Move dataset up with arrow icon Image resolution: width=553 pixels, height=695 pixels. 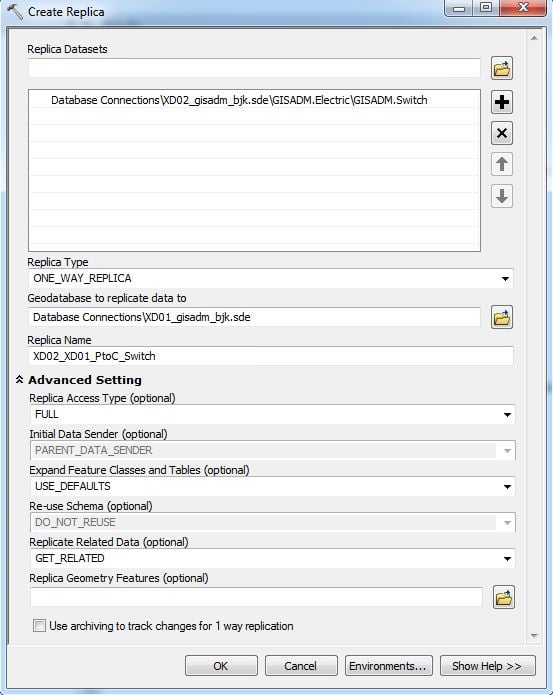pos(502,164)
